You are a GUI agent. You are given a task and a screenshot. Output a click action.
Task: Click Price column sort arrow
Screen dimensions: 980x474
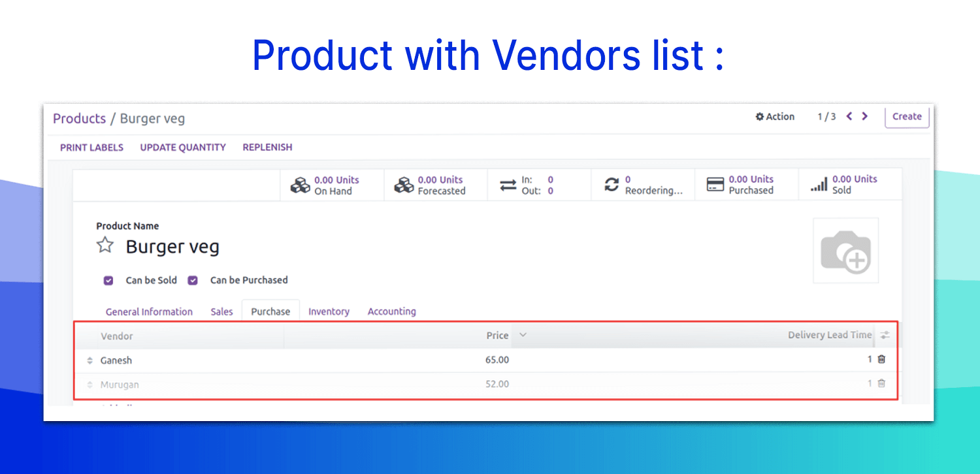pos(522,335)
